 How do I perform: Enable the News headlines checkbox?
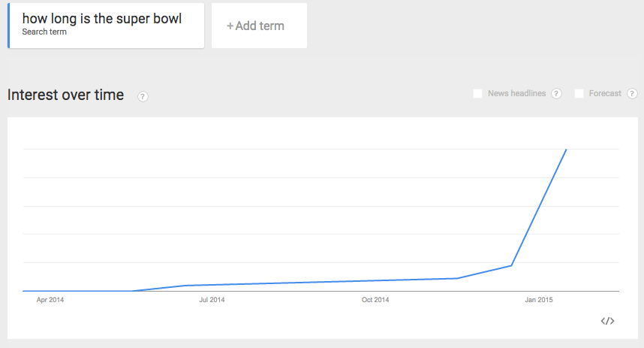coord(478,94)
